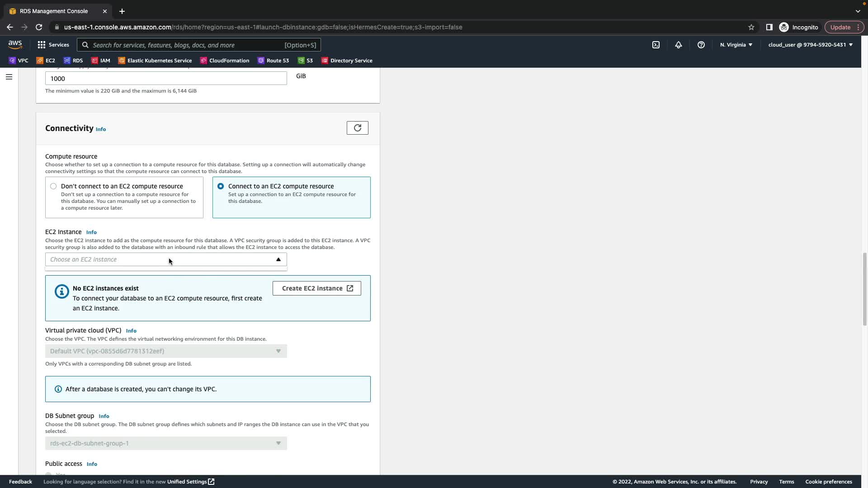Image resolution: width=868 pixels, height=488 pixels.
Task: Open Info link next to Connectivity
Action: point(101,129)
